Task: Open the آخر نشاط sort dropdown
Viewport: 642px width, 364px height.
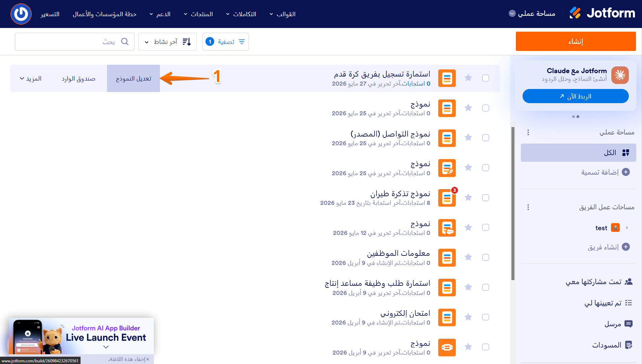Action: pyautogui.click(x=167, y=41)
